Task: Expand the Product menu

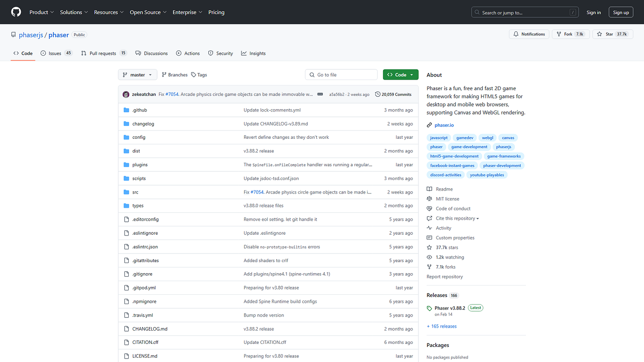Action: pos(42,12)
